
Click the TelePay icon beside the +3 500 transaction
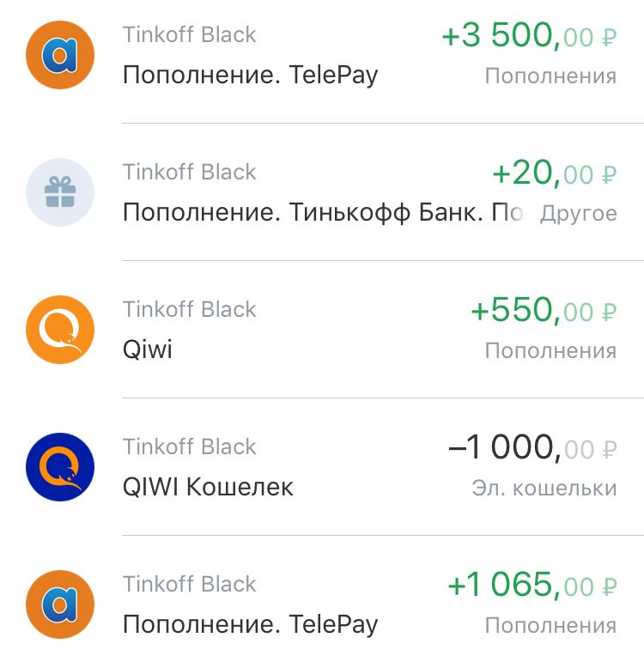pos(60,55)
